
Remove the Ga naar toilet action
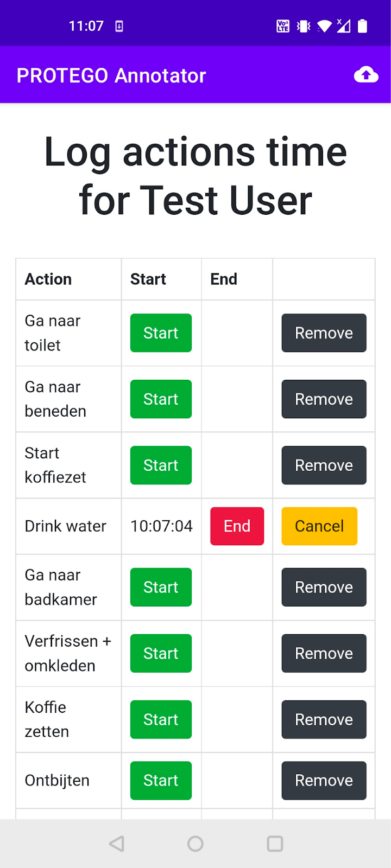pyautogui.click(x=324, y=333)
